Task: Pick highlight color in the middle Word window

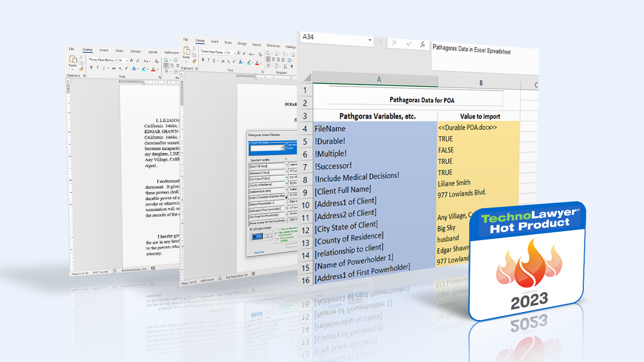Action: 248,61
